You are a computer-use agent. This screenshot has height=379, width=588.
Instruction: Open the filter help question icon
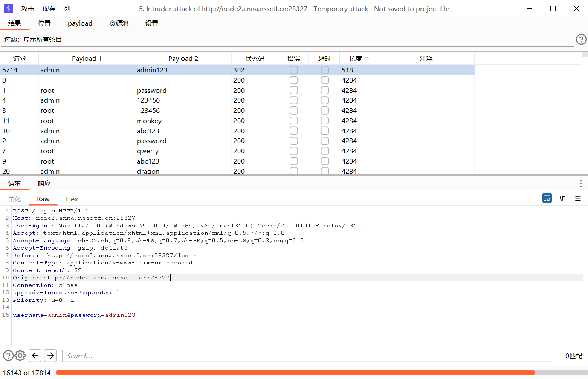(x=581, y=40)
